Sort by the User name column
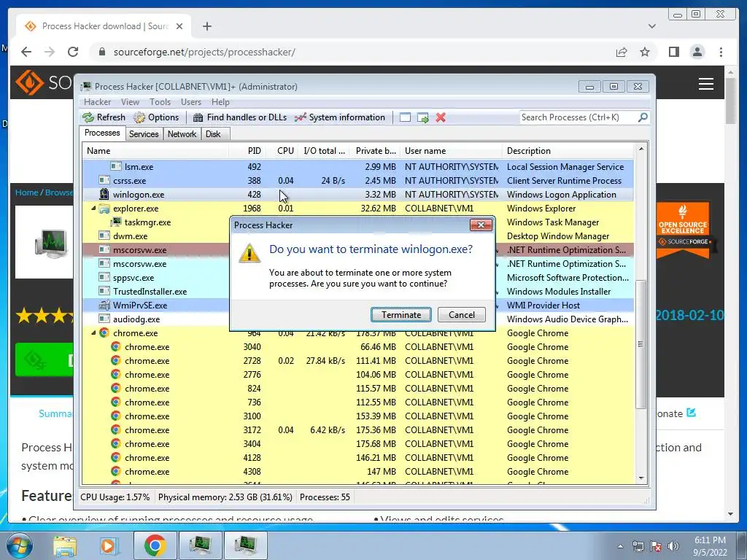 point(451,151)
